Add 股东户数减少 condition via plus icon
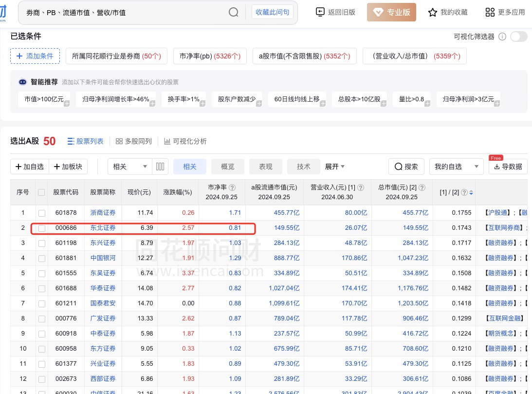 coord(259,104)
